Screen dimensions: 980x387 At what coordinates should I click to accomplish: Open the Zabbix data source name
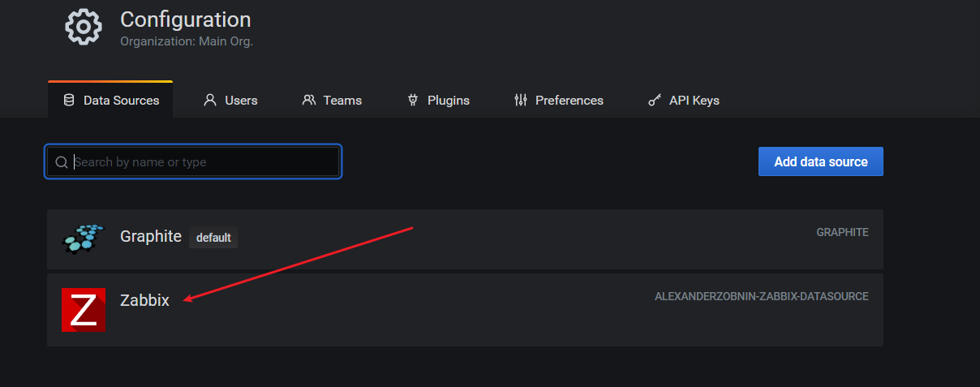point(144,300)
